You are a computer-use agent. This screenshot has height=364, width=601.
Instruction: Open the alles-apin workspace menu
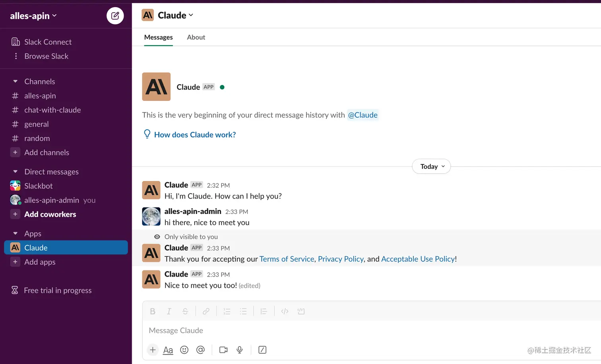tap(33, 16)
